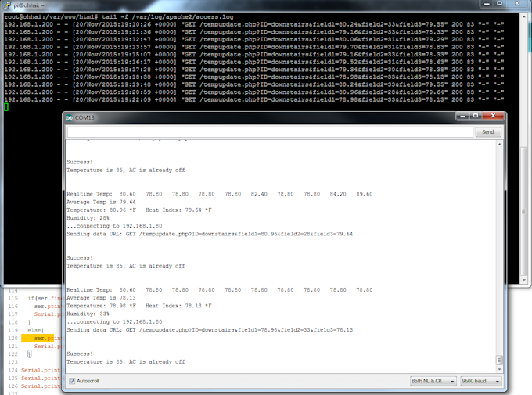Click Sending data URL line with field1=78.98
532x395 pixels.
[x=210, y=330]
